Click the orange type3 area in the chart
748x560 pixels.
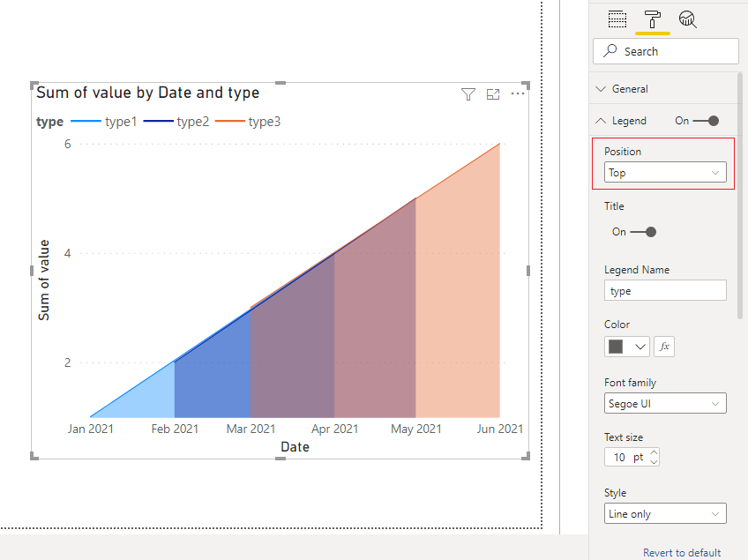(x=458, y=305)
